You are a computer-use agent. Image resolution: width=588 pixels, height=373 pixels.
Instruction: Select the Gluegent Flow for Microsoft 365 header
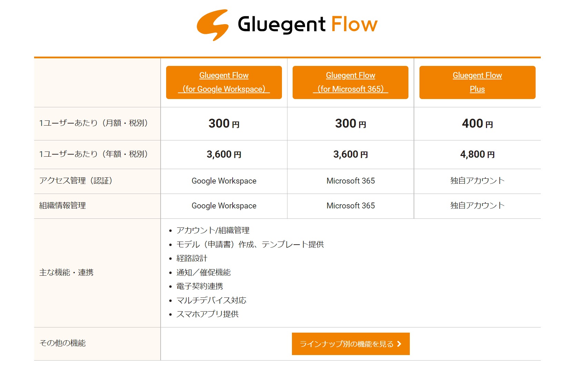click(x=350, y=82)
